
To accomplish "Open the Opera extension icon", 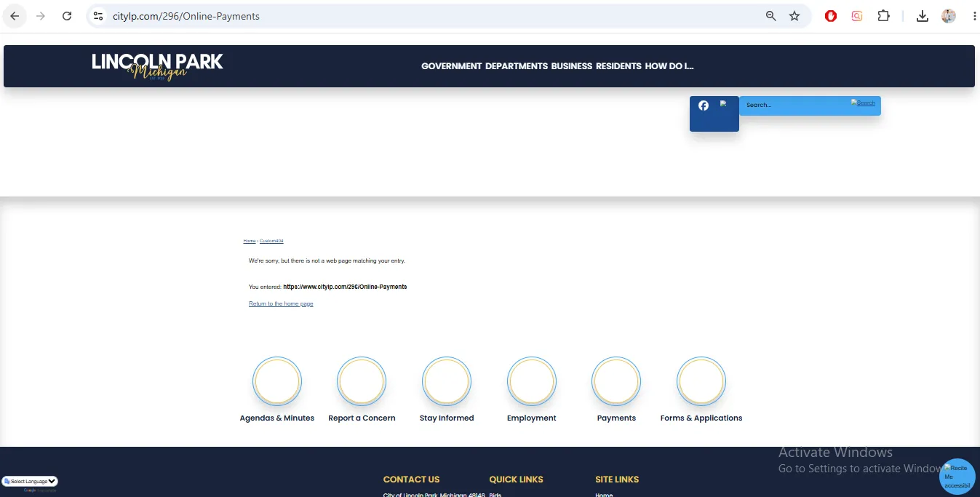I will pyautogui.click(x=831, y=16).
